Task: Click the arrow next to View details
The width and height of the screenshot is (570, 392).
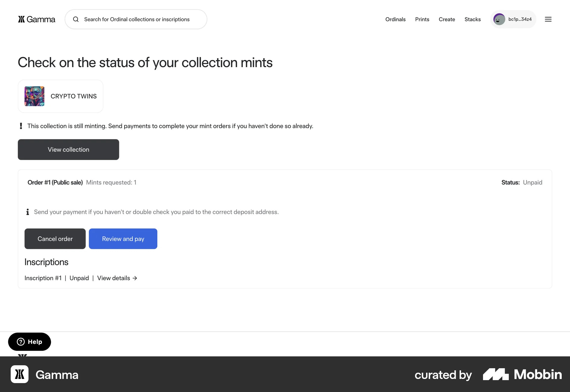Action: [x=135, y=278]
